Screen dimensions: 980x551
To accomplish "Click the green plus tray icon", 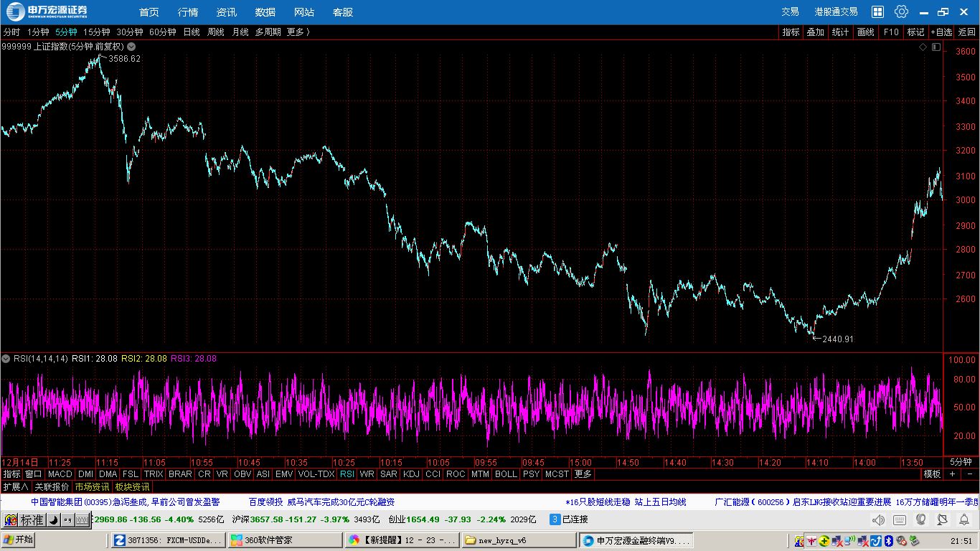I will tap(825, 540).
